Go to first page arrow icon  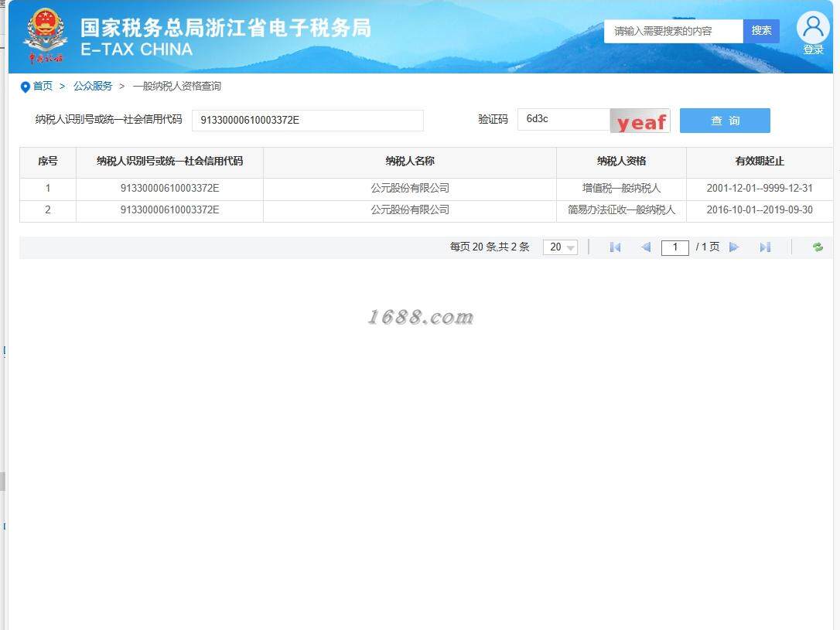(x=615, y=247)
